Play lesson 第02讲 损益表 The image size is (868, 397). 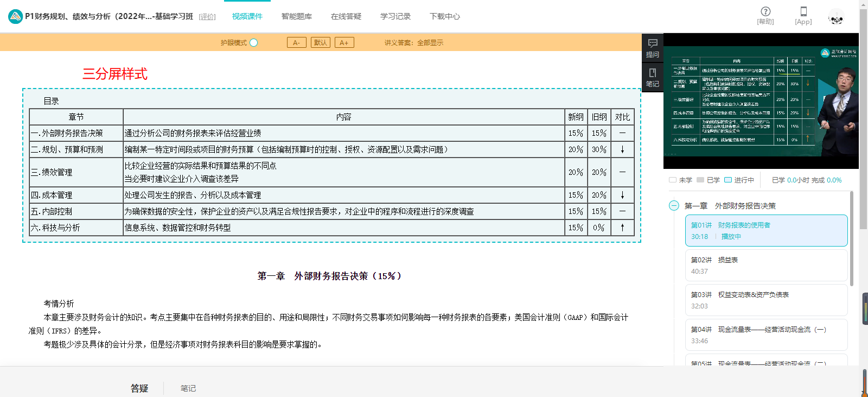coord(766,265)
